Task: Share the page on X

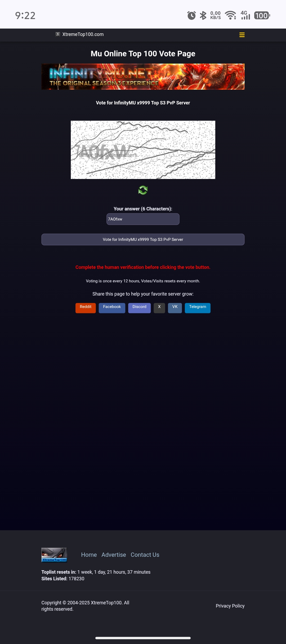Action: click(x=159, y=308)
